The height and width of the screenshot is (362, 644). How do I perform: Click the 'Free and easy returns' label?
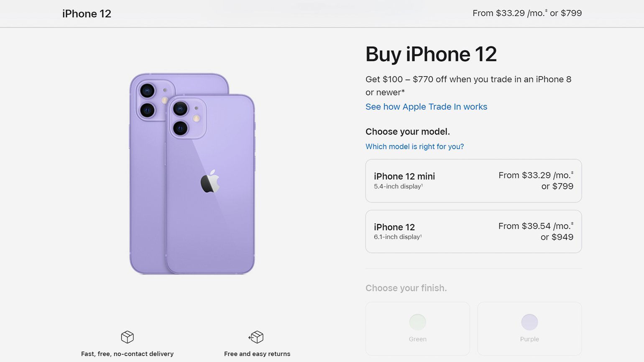(x=257, y=354)
